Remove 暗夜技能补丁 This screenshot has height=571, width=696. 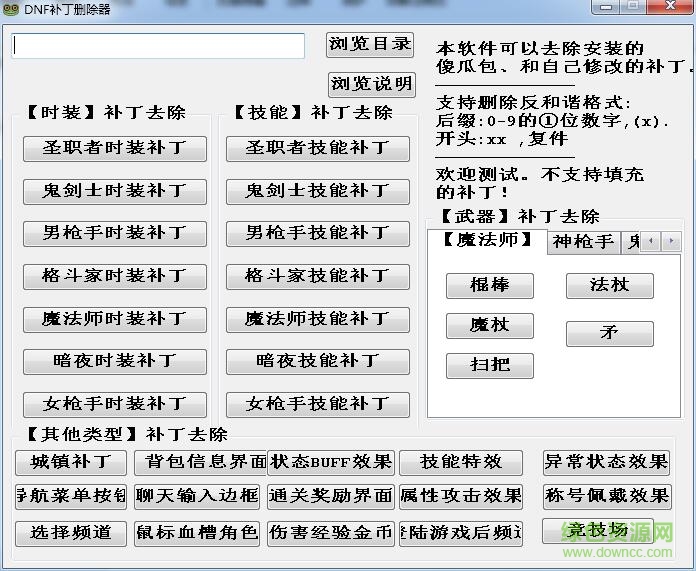coord(318,362)
